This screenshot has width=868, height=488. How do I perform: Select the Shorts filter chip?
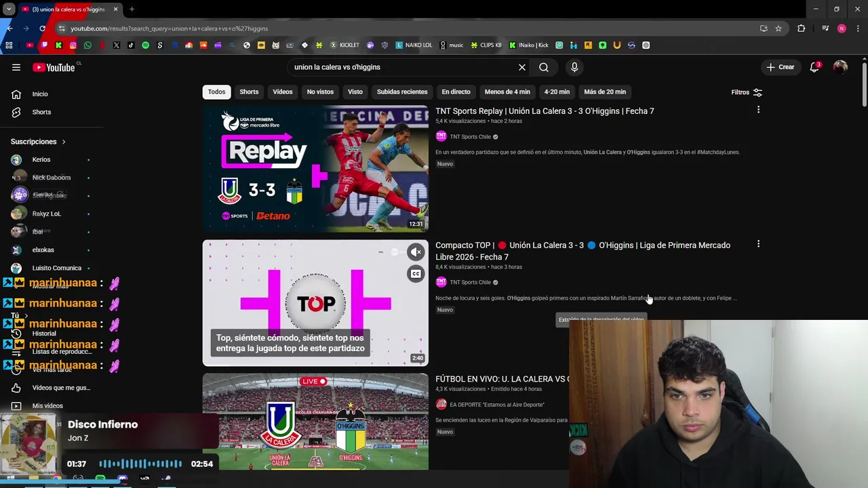coord(249,91)
